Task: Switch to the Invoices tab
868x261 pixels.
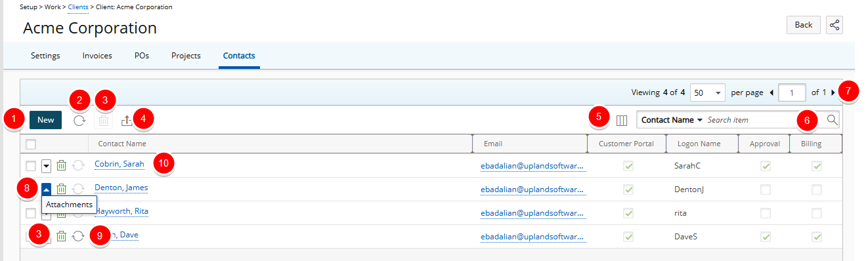Action: (97, 56)
